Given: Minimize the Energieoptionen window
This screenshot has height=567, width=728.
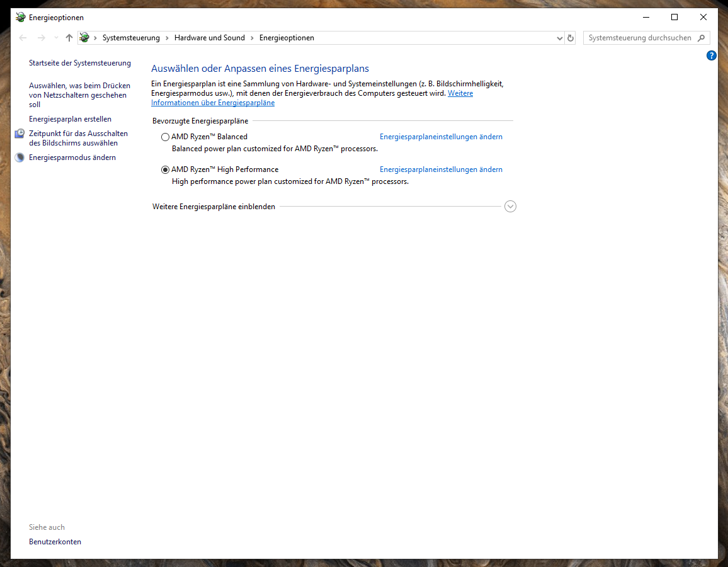Looking at the screenshot, I should [x=646, y=17].
